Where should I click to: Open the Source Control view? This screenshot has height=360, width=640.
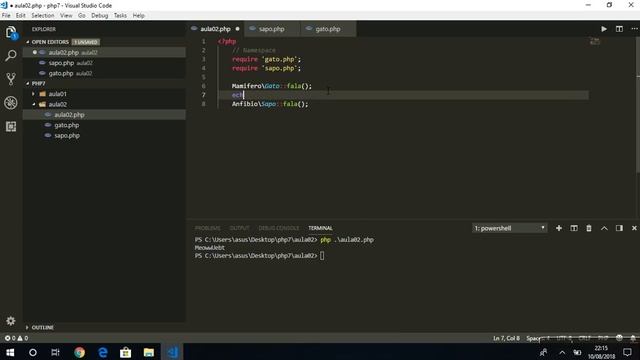coord(11,79)
